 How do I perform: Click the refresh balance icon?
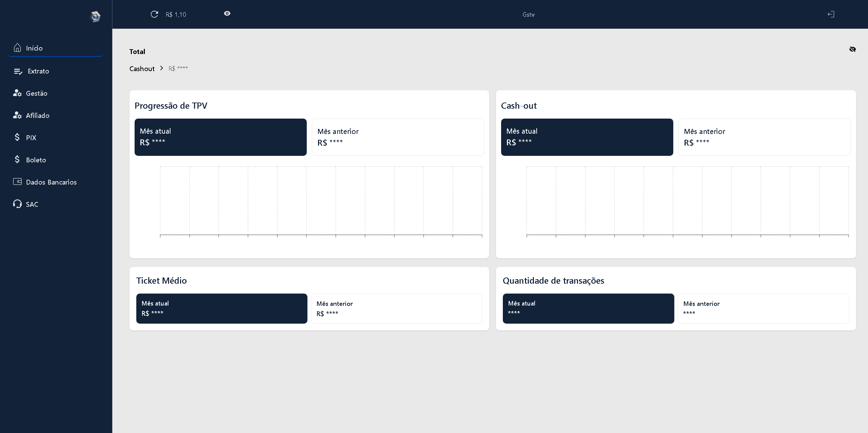[154, 14]
